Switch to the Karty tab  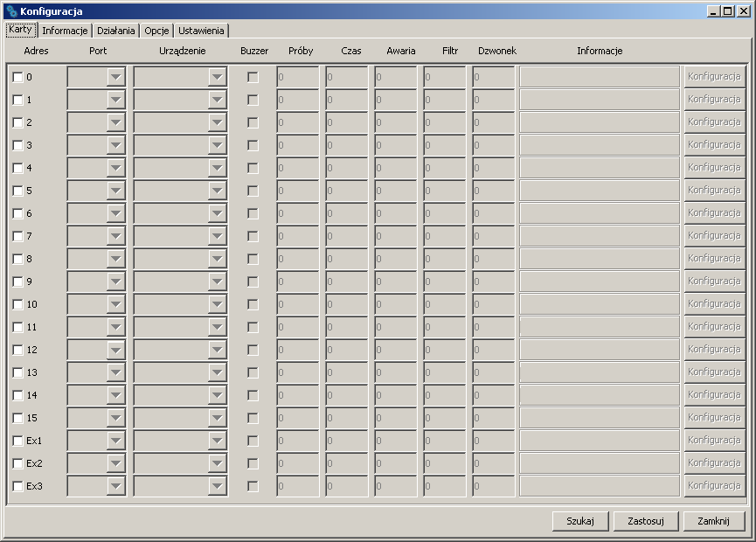21,29
